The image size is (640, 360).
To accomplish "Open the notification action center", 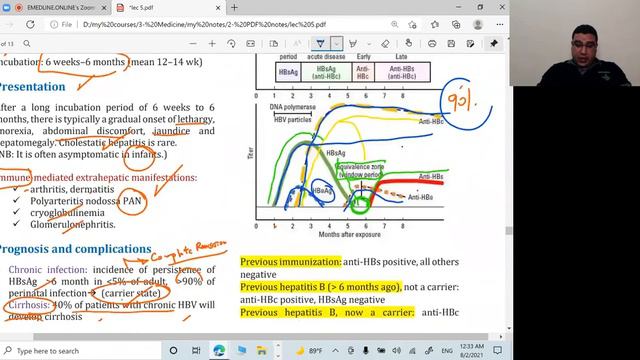I will tap(497, 351).
